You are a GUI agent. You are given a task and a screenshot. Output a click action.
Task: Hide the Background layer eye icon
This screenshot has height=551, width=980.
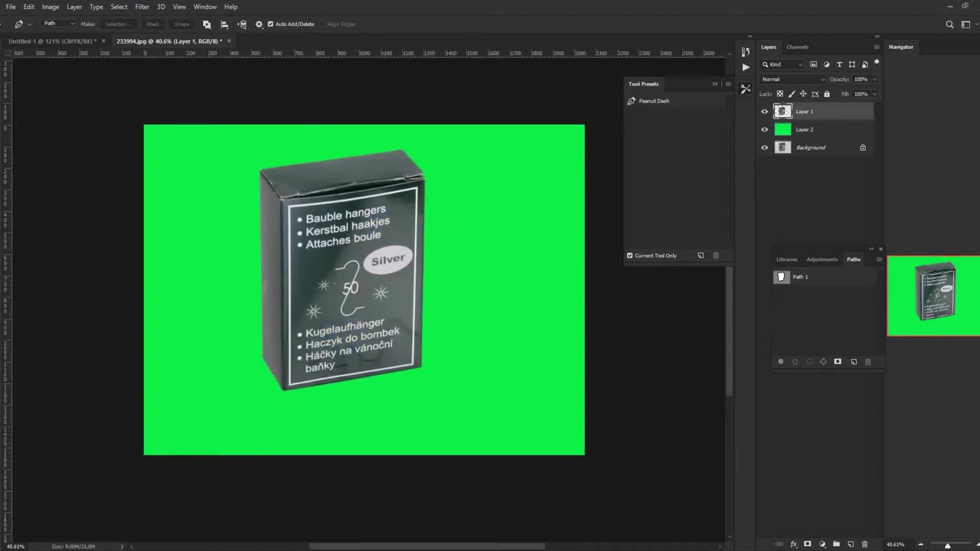764,148
